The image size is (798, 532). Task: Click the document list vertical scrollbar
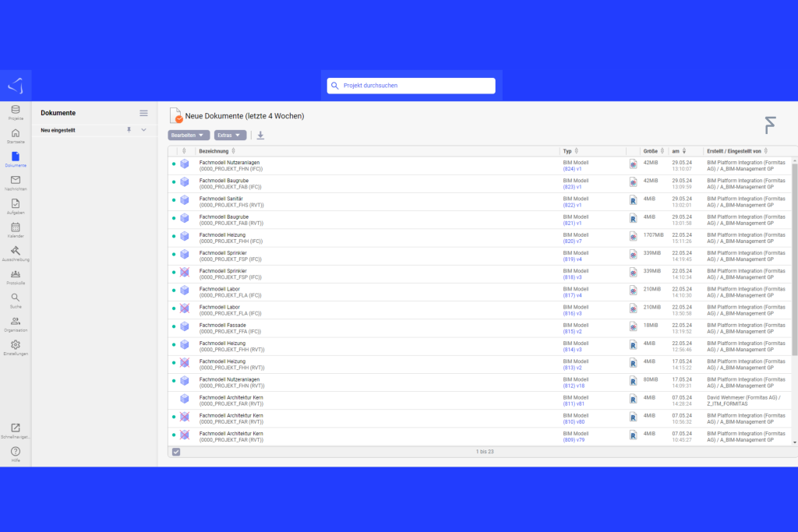point(794,257)
